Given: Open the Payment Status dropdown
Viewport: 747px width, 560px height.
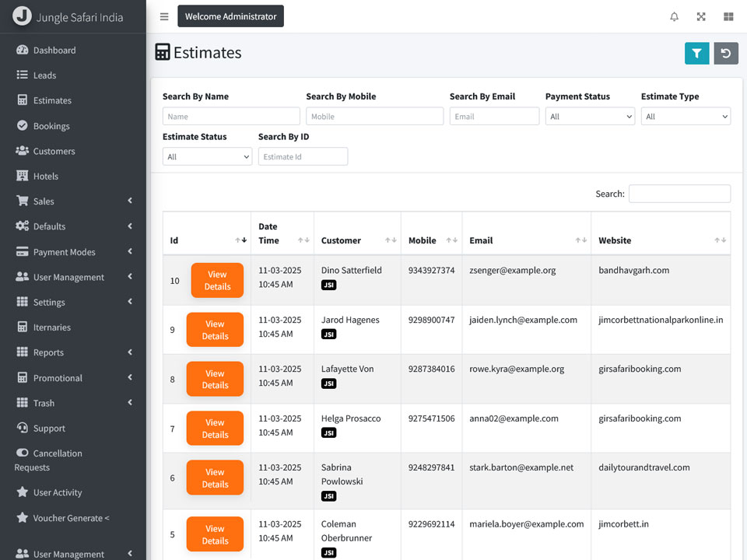Looking at the screenshot, I should [x=590, y=116].
